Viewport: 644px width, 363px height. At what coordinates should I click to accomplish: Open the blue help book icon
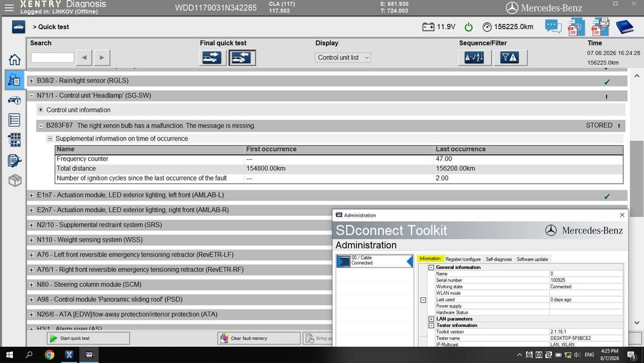[x=625, y=27]
